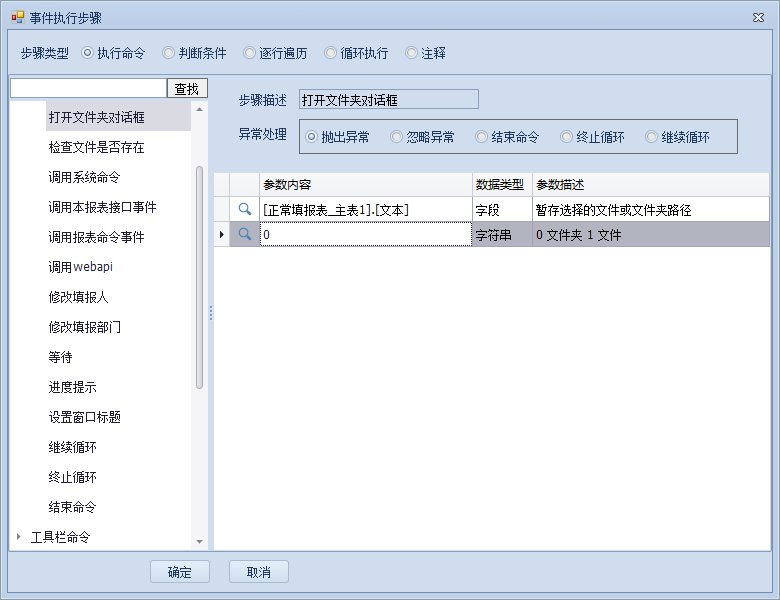Click the 步骤描述 text field
Image resolution: width=780 pixels, height=600 pixels.
coord(389,100)
